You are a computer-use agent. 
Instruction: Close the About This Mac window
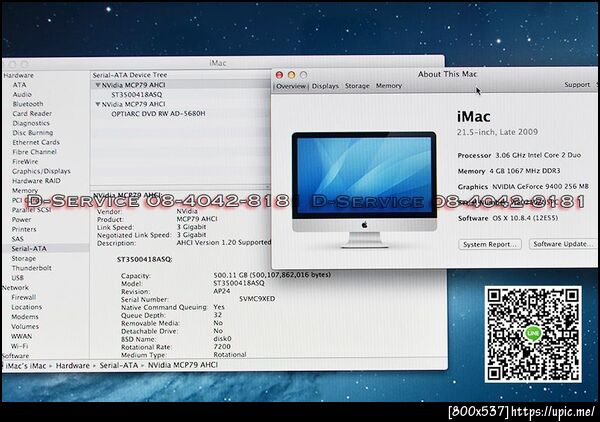pos(279,75)
